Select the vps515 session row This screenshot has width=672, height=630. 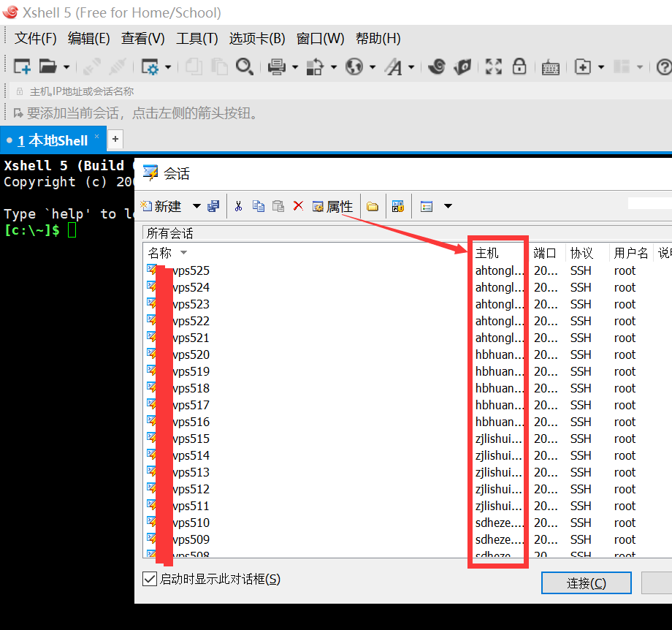point(407,439)
